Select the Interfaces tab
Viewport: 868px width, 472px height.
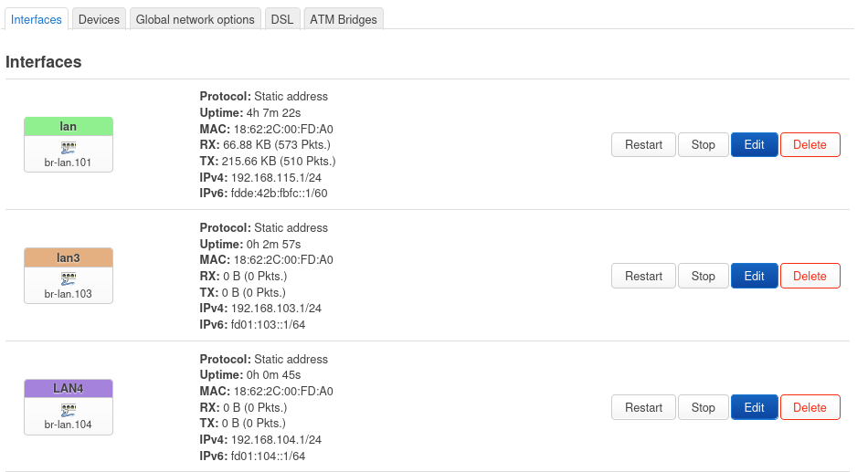pyautogui.click(x=37, y=19)
